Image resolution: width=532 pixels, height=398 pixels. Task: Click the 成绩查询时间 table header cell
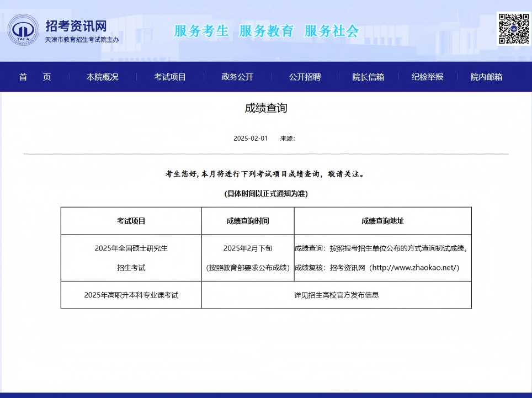(x=247, y=221)
